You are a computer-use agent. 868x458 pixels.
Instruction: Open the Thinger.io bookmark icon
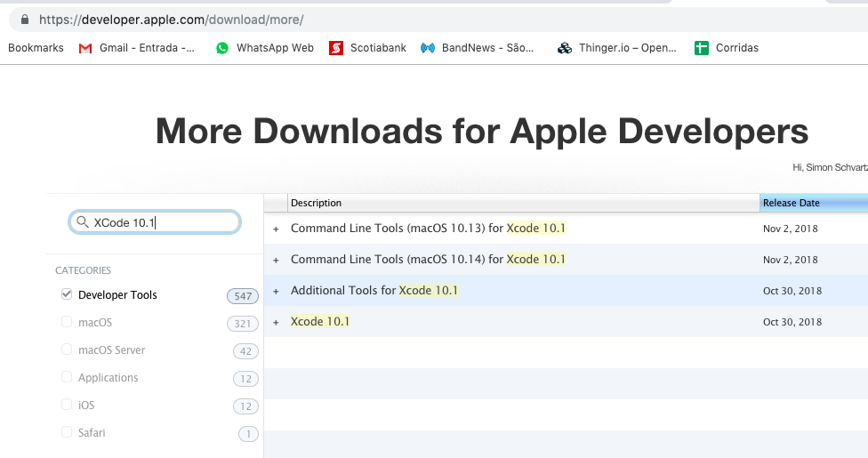pos(564,48)
